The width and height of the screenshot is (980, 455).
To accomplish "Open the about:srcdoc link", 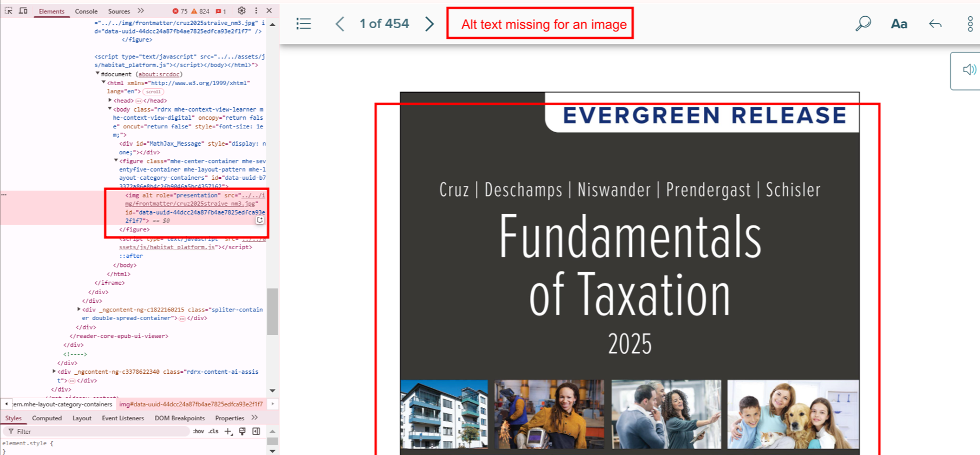I will pos(158,74).
